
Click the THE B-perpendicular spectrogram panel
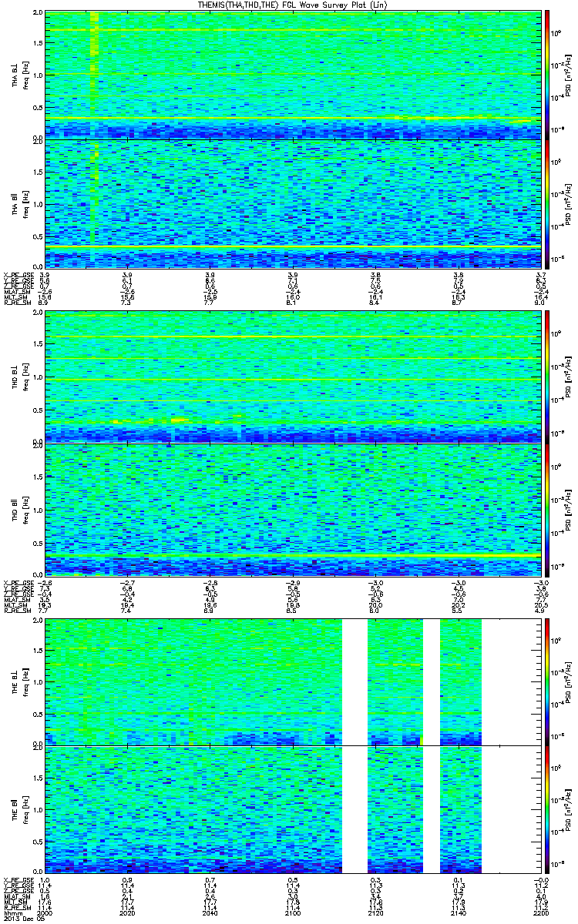(293, 681)
